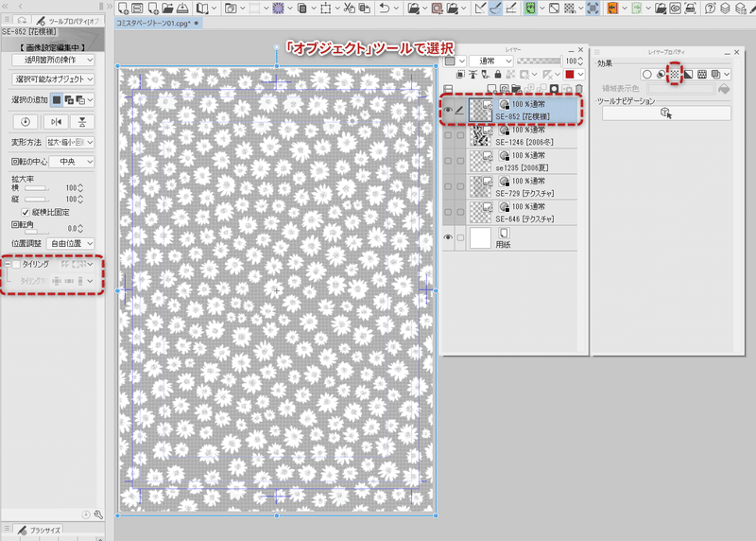Click the flip vertical button in Tool Property

(82, 122)
